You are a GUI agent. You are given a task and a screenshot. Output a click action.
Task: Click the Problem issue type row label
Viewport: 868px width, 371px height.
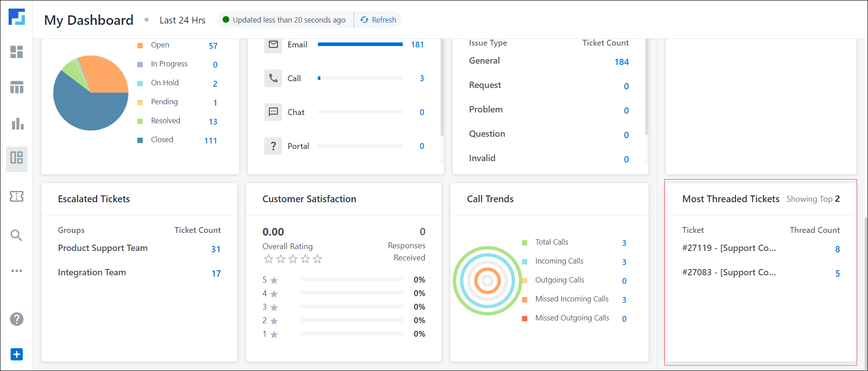(486, 110)
